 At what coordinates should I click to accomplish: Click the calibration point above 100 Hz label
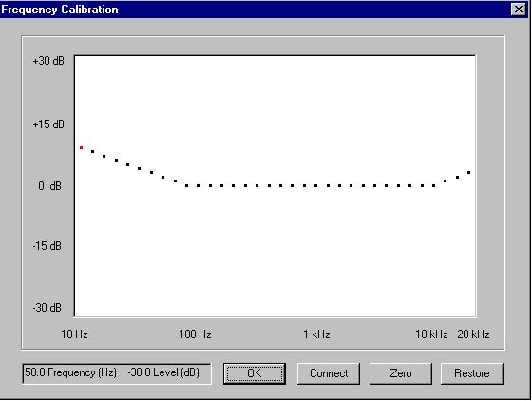point(199,186)
